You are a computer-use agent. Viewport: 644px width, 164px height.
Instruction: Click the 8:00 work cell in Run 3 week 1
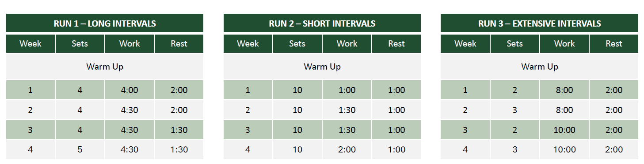tap(564, 90)
